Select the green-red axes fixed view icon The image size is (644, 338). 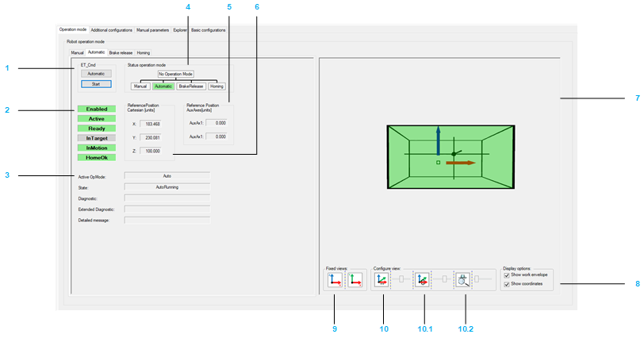pos(354,280)
